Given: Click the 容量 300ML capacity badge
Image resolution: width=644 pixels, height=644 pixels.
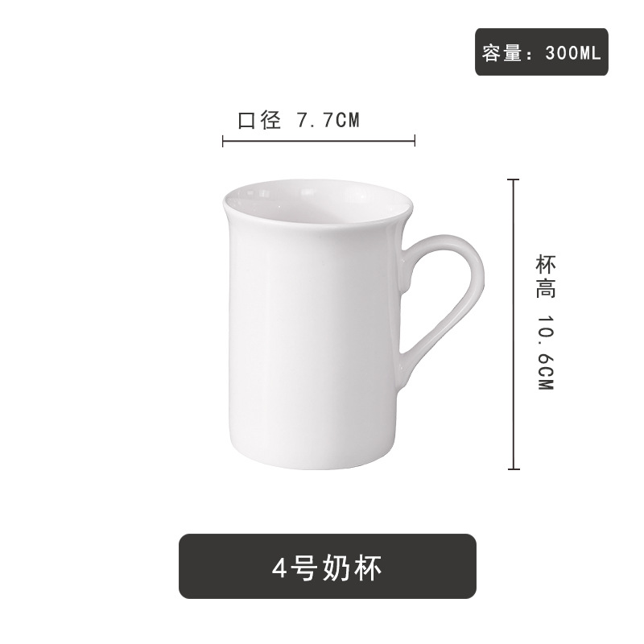Looking at the screenshot, I should pos(541,52).
